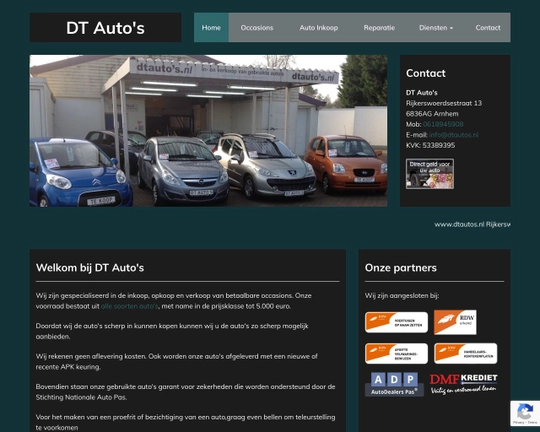540x432 pixels.
Task: Click the DT Auto's site logo
Action: (105, 28)
